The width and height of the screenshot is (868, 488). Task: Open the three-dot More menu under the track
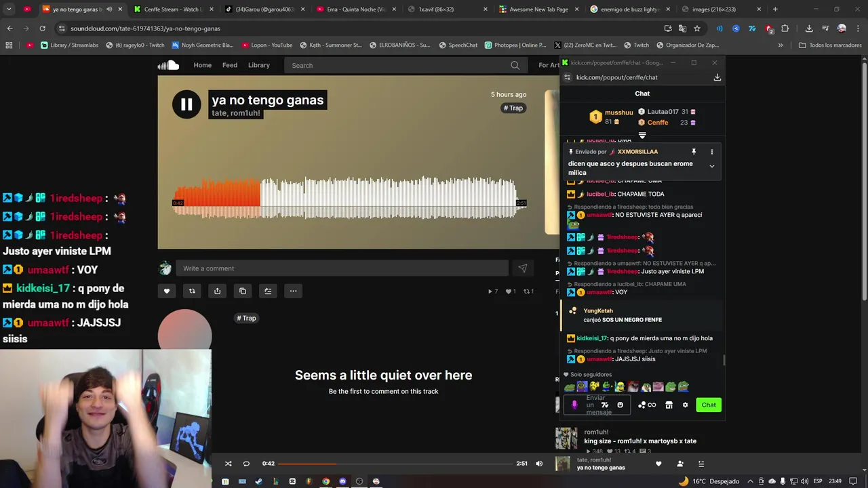pyautogui.click(x=293, y=291)
